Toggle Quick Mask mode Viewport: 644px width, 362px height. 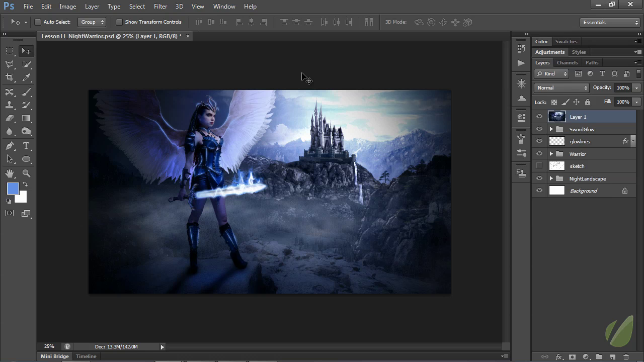[x=10, y=213]
